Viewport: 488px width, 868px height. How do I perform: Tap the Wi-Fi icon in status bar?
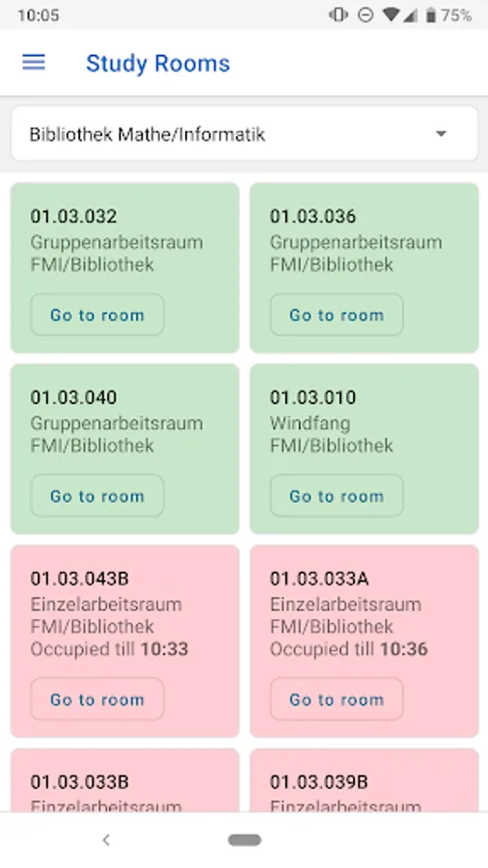coord(391,14)
